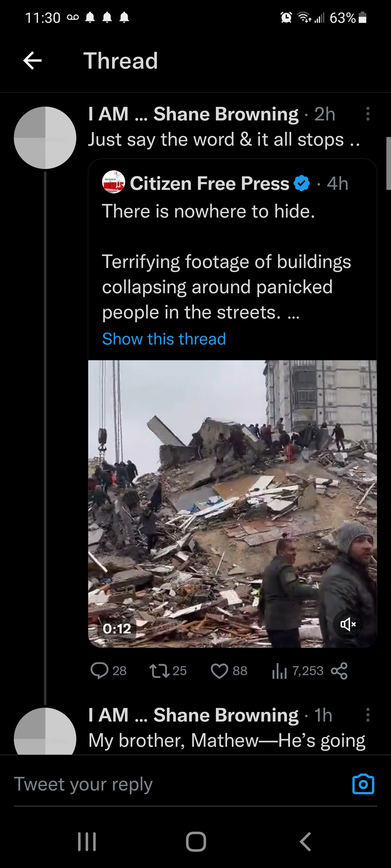The width and height of the screenshot is (391, 868).
Task: Tap the retweet icon with 25 retweets
Action: (160, 671)
